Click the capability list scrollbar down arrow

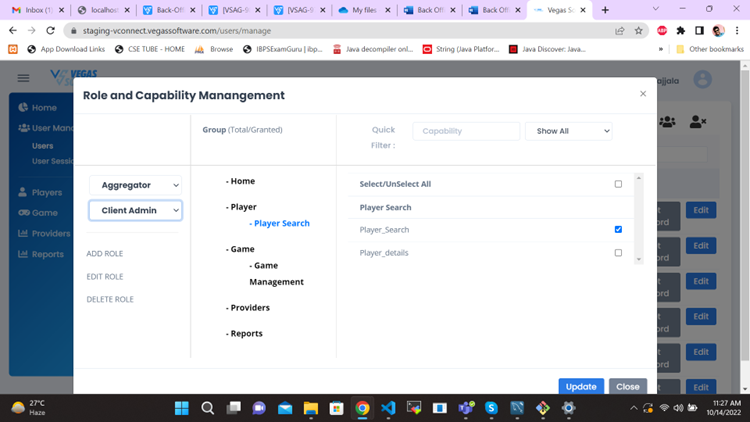[x=639, y=260]
